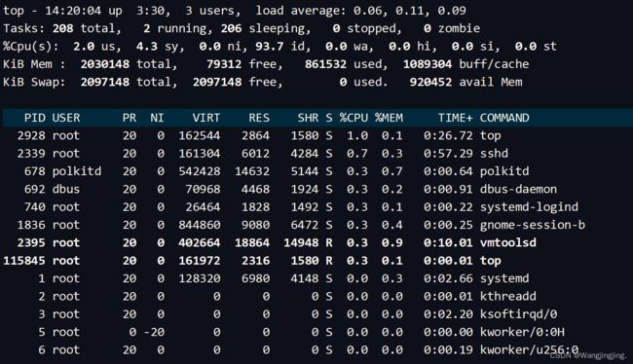Viewport: 633px width, 364px height.
Task: Click kworker/0:0H process name
Action: 522,332
